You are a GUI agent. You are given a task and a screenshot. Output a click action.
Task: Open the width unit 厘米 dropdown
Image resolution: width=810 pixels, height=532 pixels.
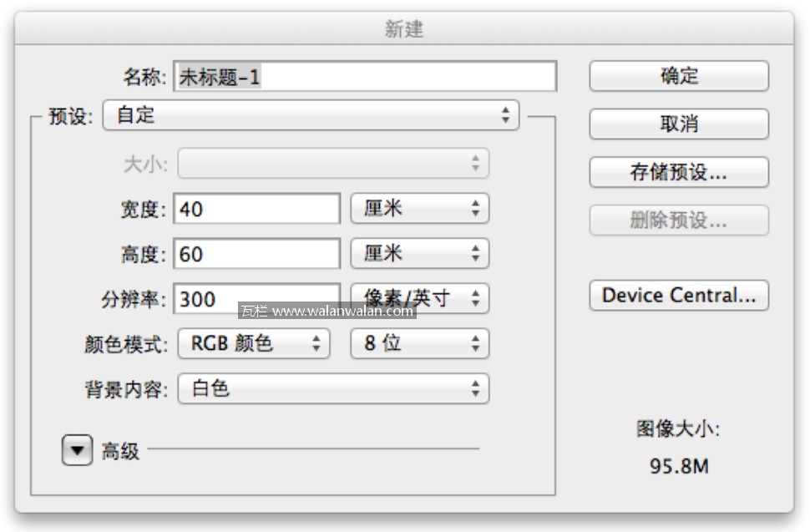(419, 209)
